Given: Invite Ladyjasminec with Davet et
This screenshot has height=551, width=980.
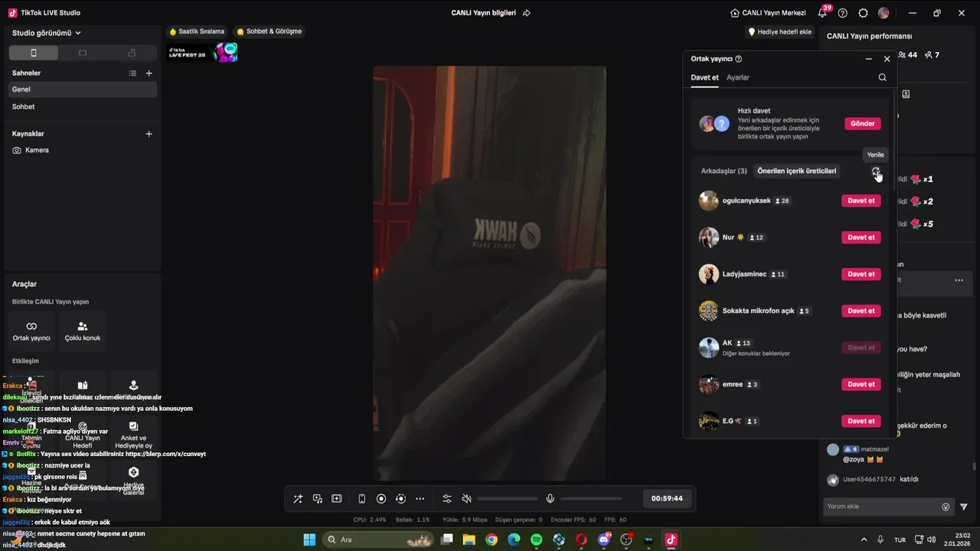Looking at the screenshot, I should point(861,275).
